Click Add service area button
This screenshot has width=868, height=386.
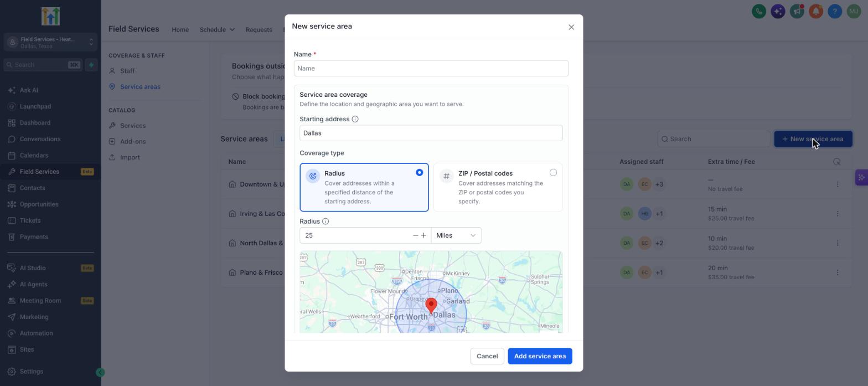point(540,356)
